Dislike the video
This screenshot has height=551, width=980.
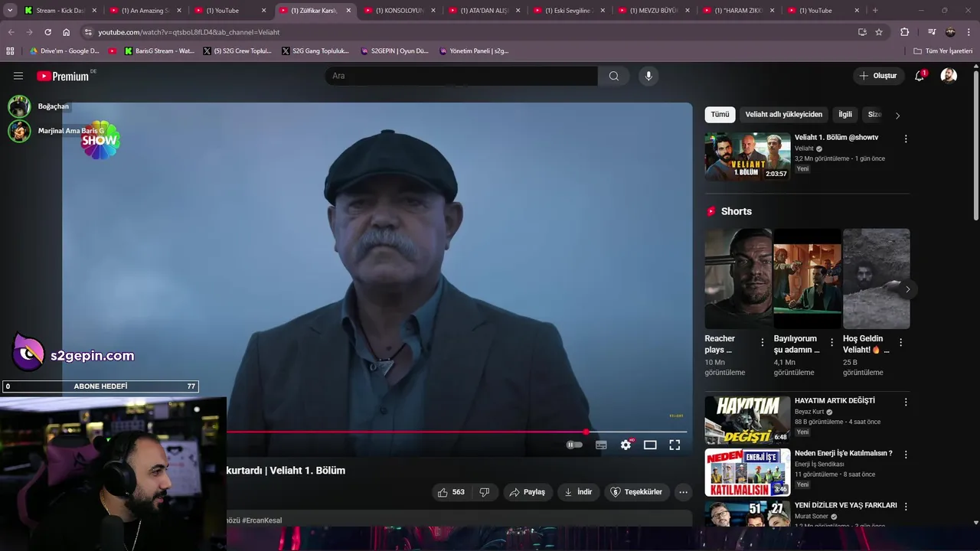pos(484,492)
